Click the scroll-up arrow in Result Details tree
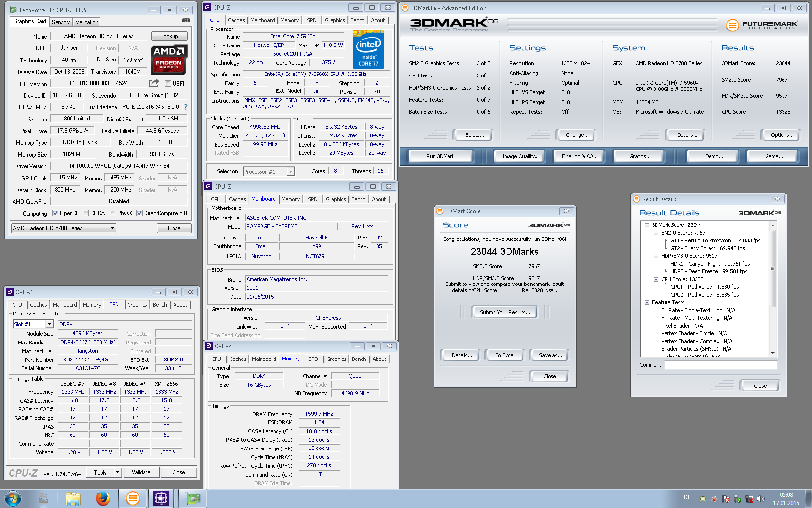Viewport: 812px width, 508px height. point(773,225)
